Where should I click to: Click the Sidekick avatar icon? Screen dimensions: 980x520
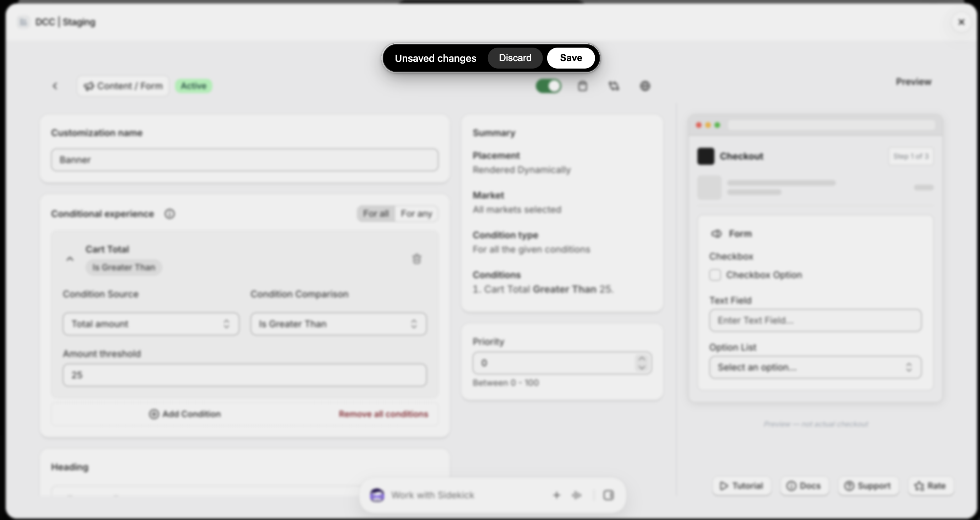click(377, 495)
